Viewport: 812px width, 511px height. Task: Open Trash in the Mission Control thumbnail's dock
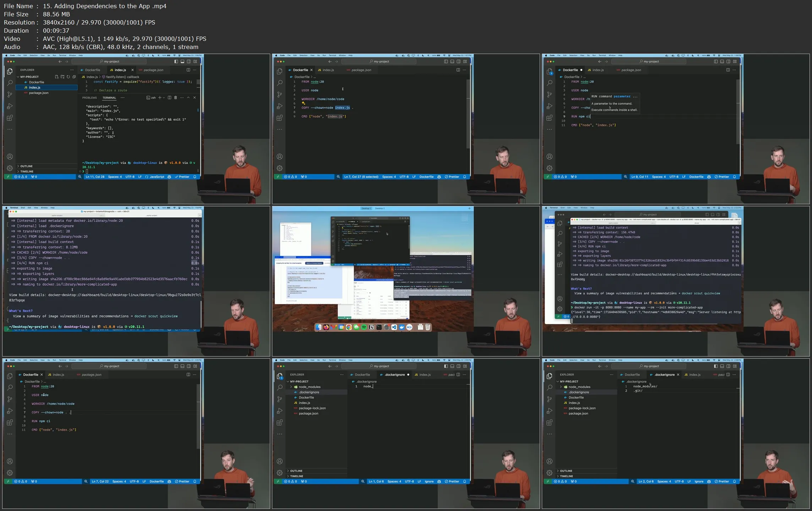point(428,327)
